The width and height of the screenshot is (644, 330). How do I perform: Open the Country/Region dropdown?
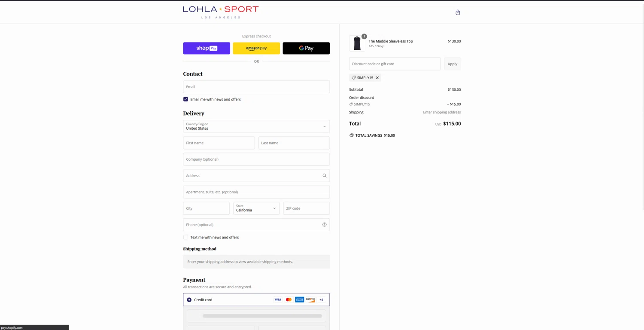tap(256, 126)
